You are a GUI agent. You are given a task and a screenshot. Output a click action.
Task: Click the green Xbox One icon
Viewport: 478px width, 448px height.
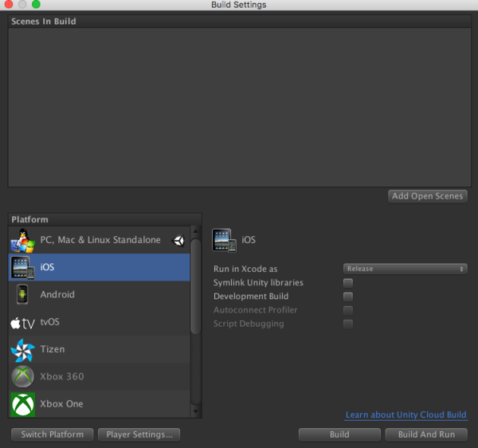tap(22, 404)
